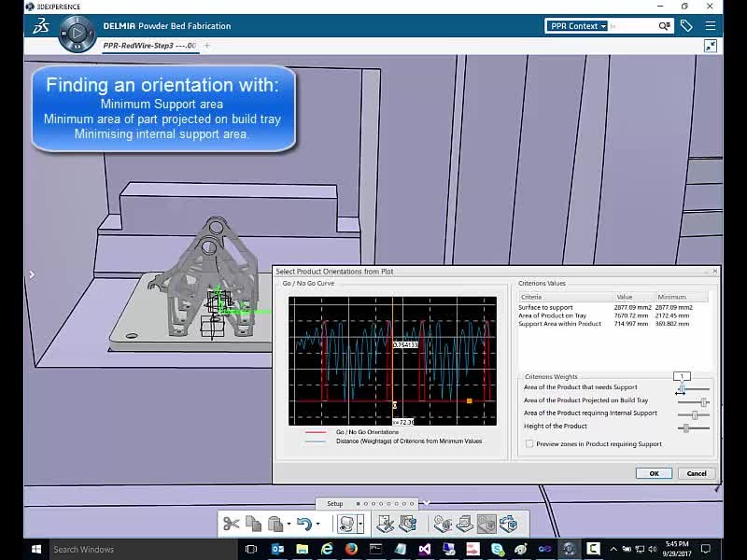The image size is (747, 560).
Task: Select the PPR-RedWire-Step3 tab
Action: click(x=149, y=46)
